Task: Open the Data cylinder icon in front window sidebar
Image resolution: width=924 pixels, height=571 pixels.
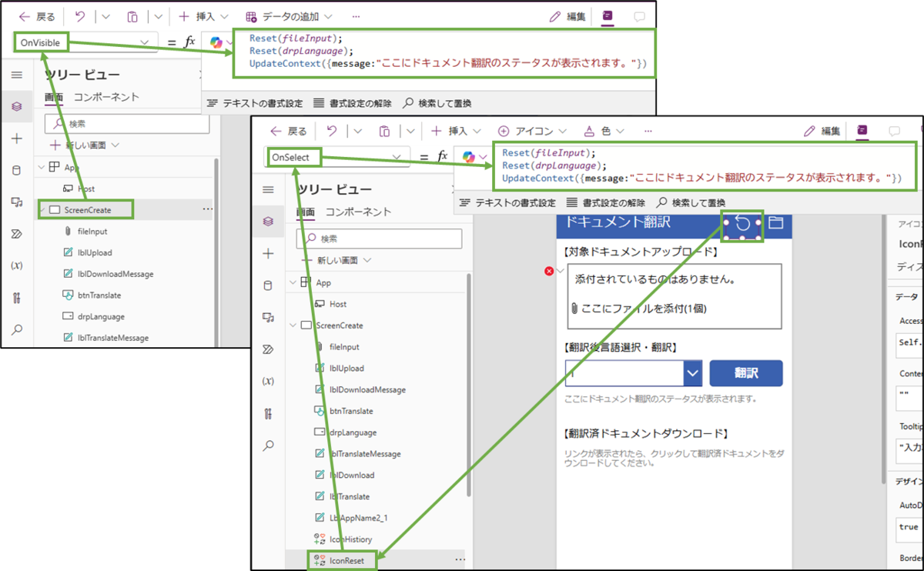Action: (x=268, y=285)
